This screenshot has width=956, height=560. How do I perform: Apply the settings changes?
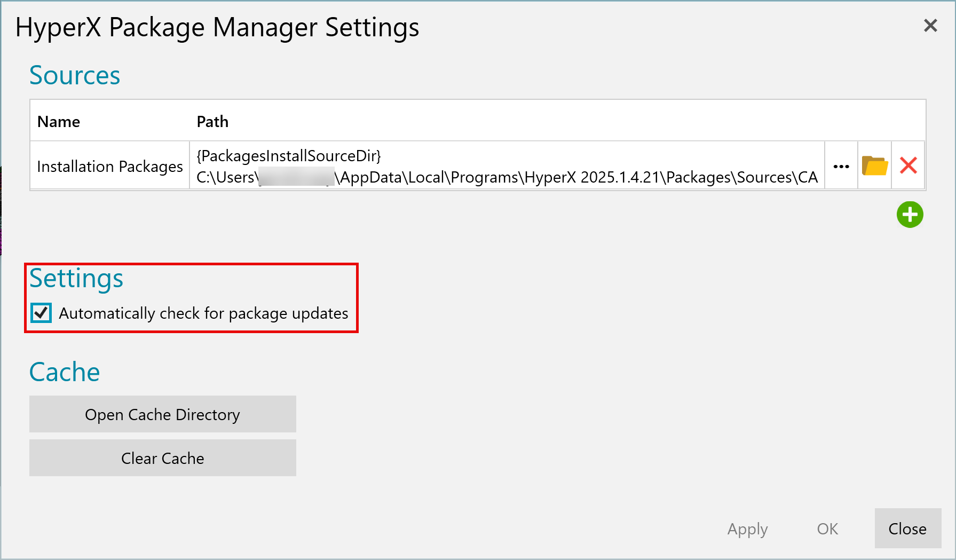point(747,529)
